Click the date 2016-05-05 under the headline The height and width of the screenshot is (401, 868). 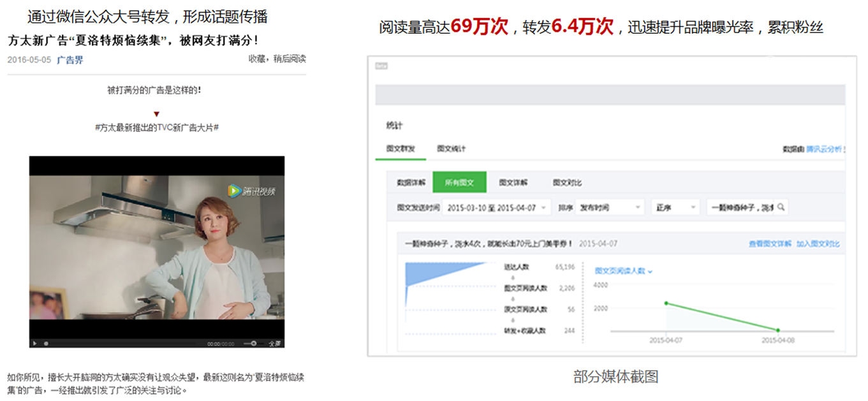pos(29,60)
